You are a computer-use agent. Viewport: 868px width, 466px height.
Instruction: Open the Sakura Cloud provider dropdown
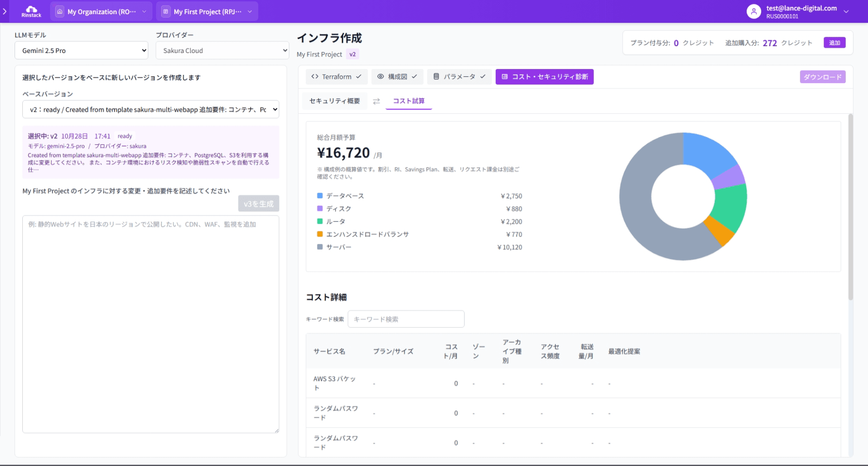pos(222,51)
